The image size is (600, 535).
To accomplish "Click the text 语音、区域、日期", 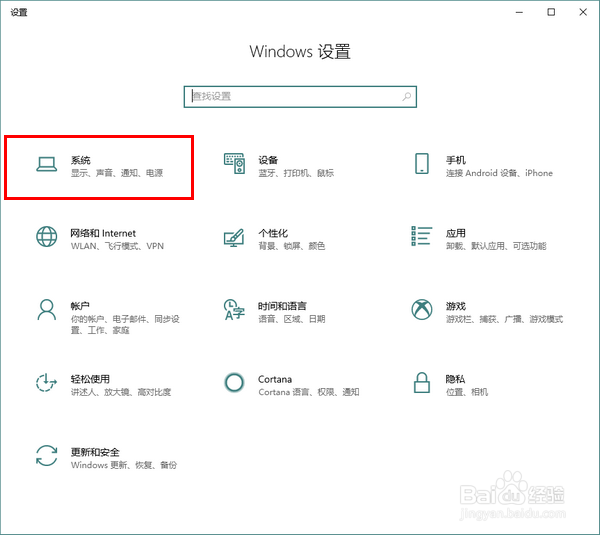I will click(292, 319).
